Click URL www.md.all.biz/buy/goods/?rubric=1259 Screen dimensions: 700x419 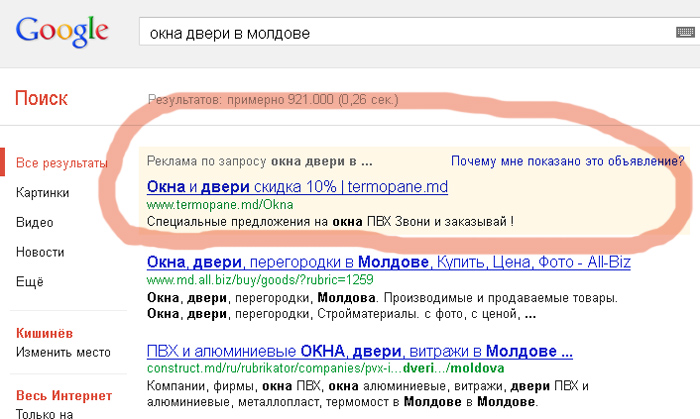[x=260, y=280]
